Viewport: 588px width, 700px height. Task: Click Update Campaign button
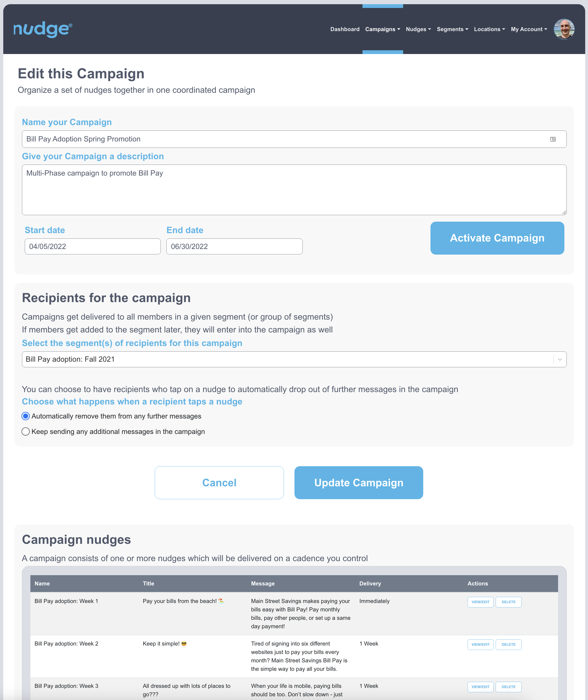tap(359, 483)
